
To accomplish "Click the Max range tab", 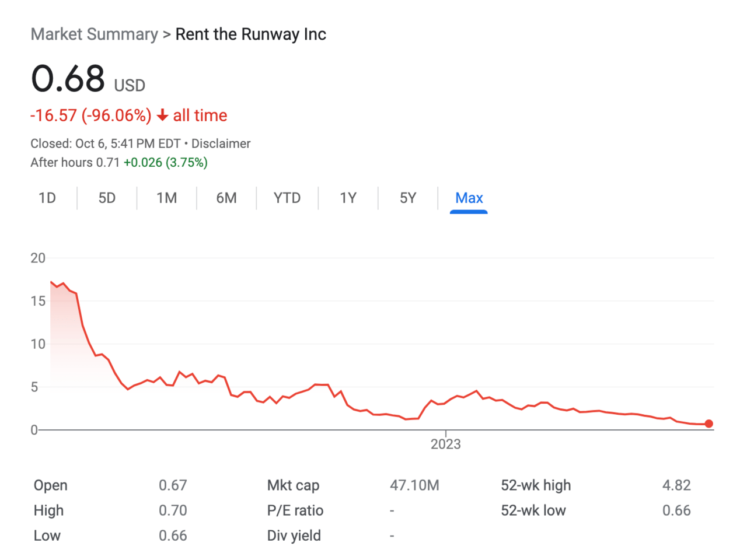I will pos(469,198).
